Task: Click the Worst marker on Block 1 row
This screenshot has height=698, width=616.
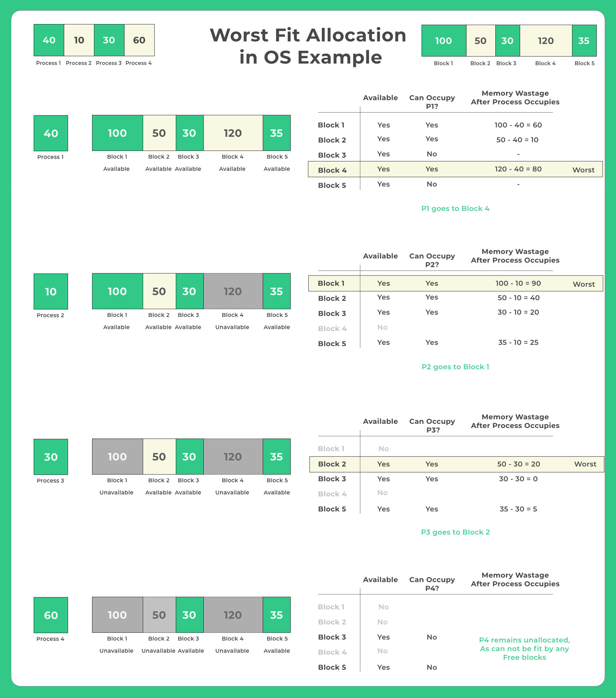Action: pyautogui.click(x=584, y=284)
